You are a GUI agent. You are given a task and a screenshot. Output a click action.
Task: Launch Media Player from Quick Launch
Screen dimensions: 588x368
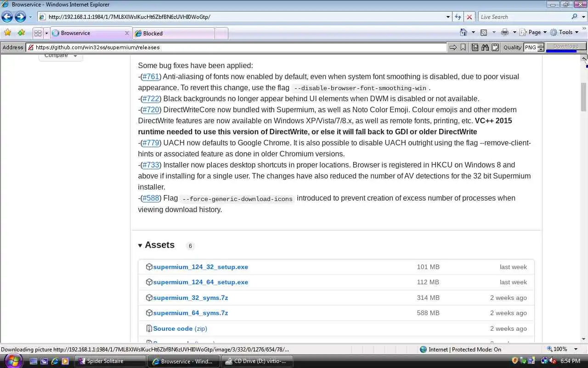click(x=65, y=361)
